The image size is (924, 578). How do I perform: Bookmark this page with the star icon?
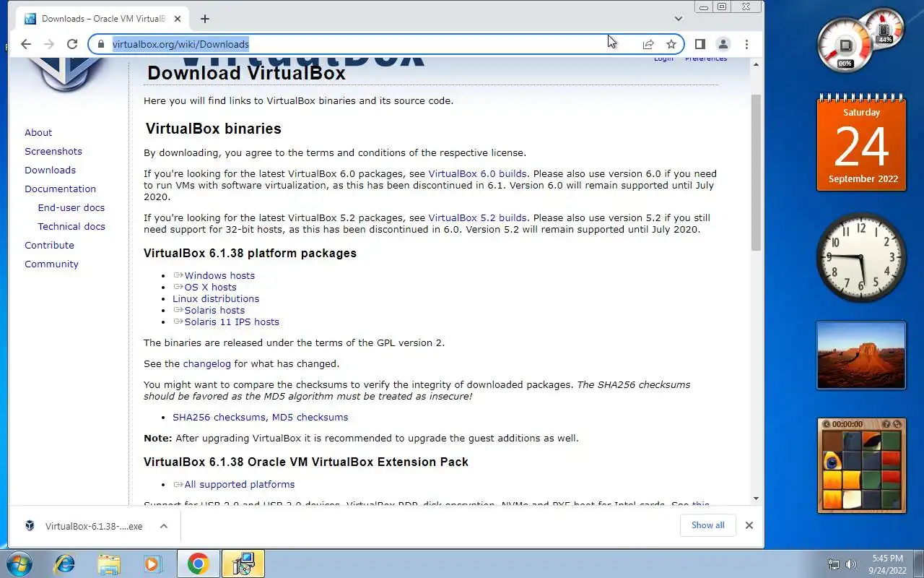coord(671,44)
